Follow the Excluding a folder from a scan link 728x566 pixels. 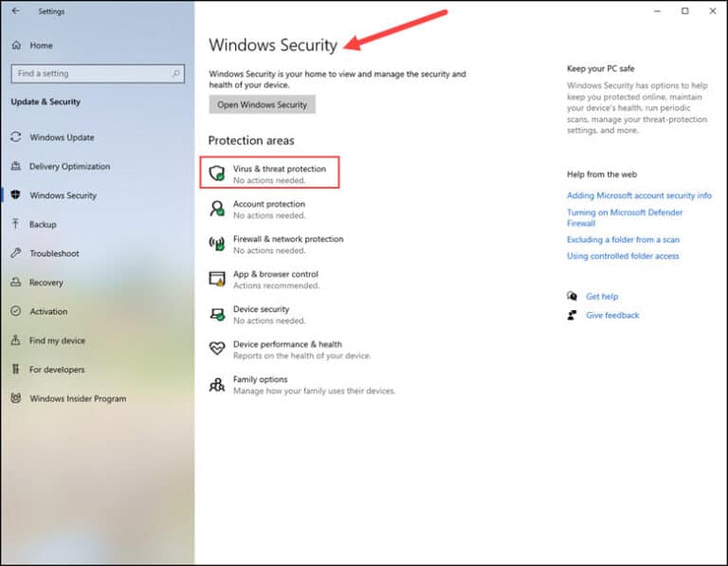point(623,240)
